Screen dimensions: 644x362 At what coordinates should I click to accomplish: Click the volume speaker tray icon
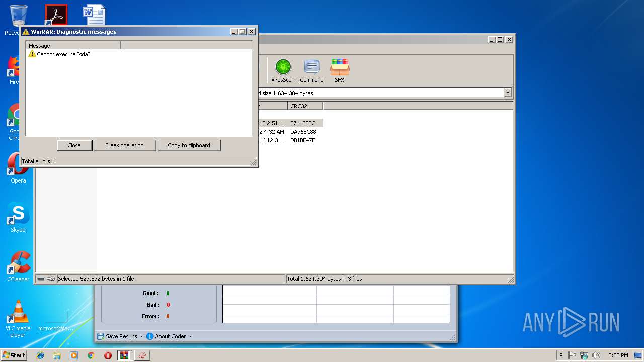point(596,355)
